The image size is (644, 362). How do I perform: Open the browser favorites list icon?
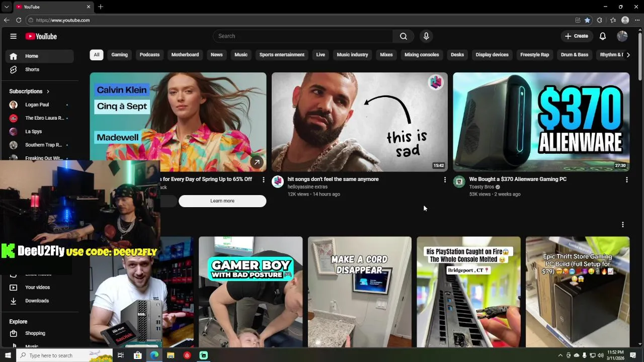pyautogui.click(x=613, y=20)
